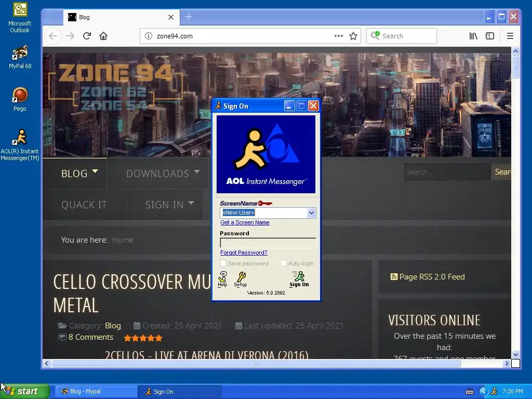Image resolution: width=532 pixels, height=399 pixels.
Task: Open the browser Library icon
Action: pos(473,36)
